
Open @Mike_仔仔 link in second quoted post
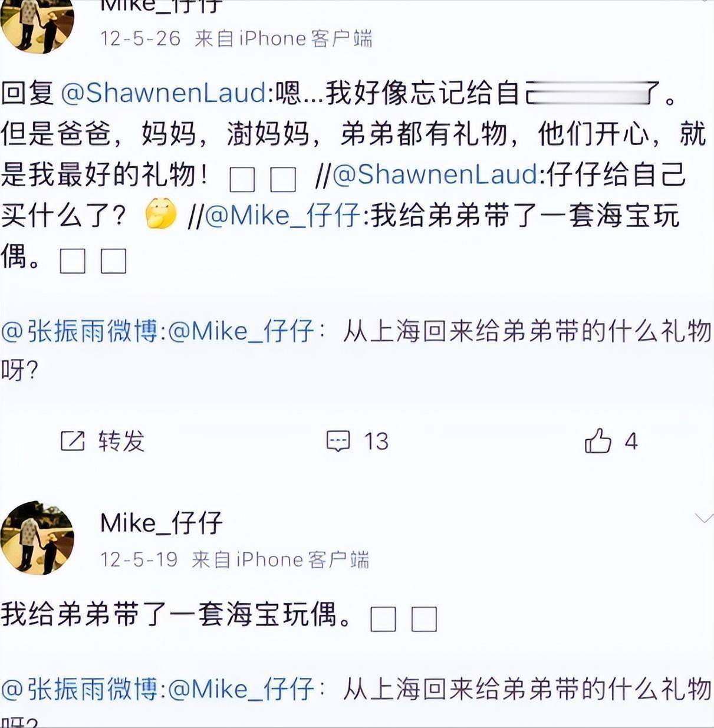[241, 689]
